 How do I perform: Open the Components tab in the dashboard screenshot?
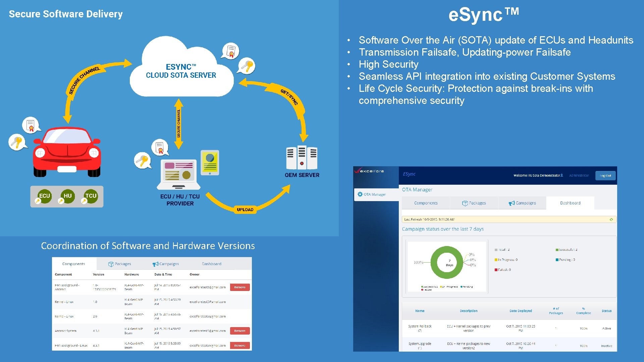(x=426, y=203)
